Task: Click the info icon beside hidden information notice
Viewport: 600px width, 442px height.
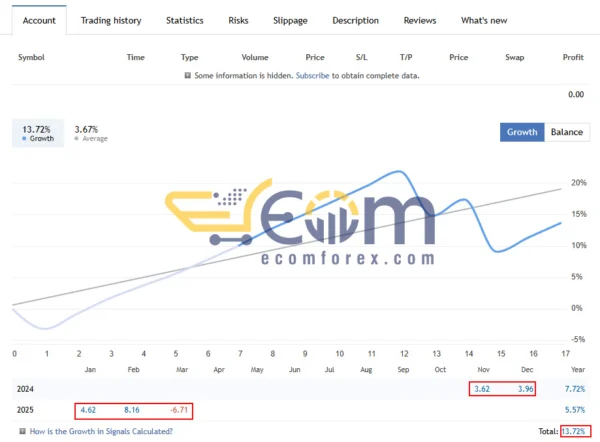Action: click(188, 75)
